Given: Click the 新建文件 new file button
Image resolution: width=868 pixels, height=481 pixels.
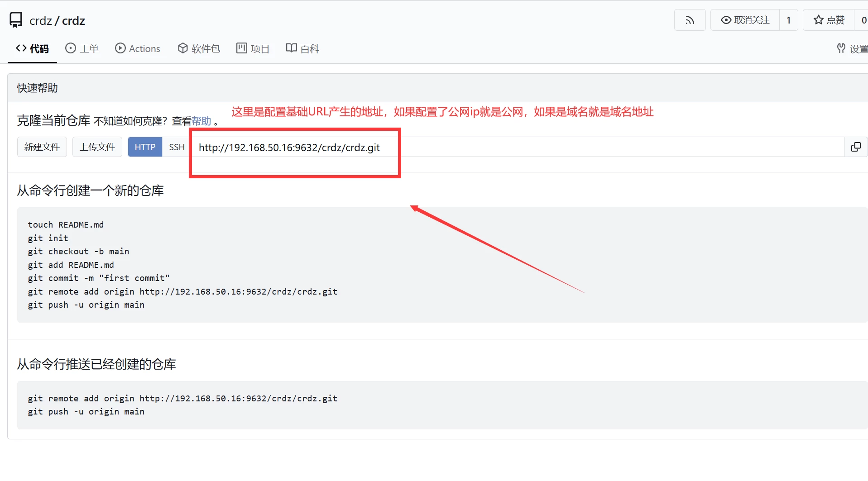Looking at the screenshot, I should coord(42,147).
